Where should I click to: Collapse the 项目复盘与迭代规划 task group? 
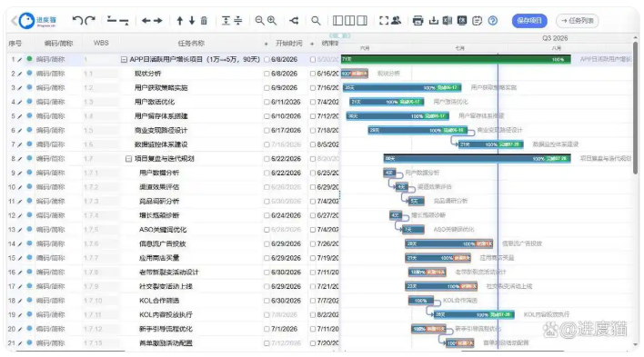pyautogui.click(x=128, y=159)
